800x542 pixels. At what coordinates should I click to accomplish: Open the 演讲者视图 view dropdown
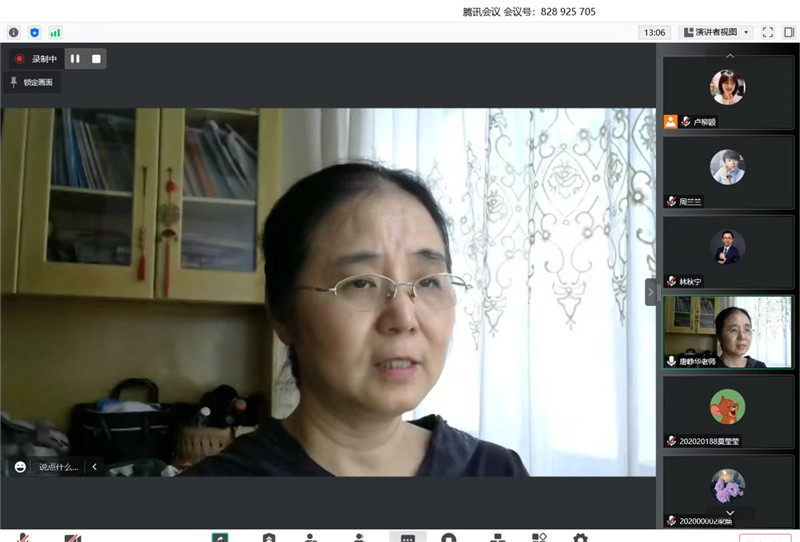point(716,32)
